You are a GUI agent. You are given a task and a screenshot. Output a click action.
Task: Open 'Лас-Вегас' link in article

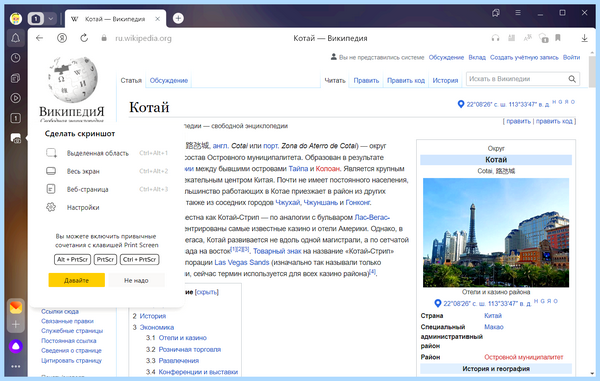point(372,217)
